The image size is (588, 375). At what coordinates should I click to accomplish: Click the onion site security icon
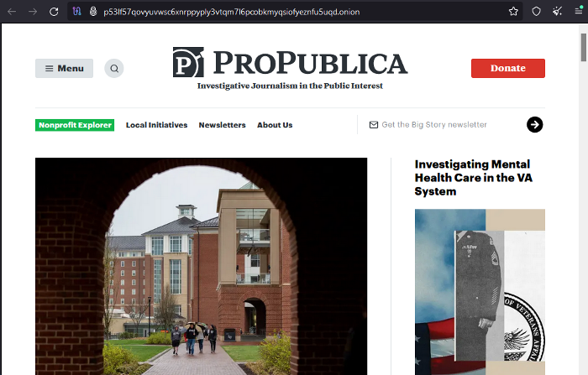tap(93, 12)
